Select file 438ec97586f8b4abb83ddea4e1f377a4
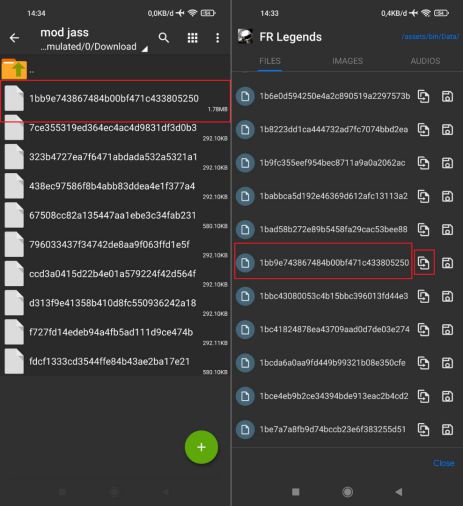463x506 pixels. point(115,187)
